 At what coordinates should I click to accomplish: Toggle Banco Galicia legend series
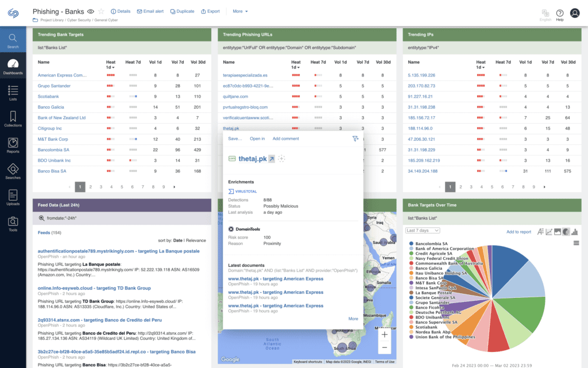(425, 268)
